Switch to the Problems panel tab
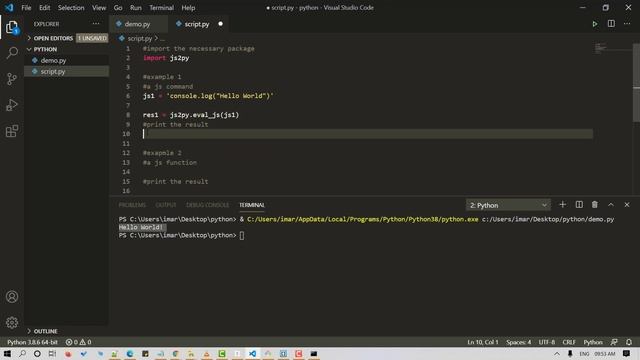Viewport: 640px width, 360px height. pos(132,205)
